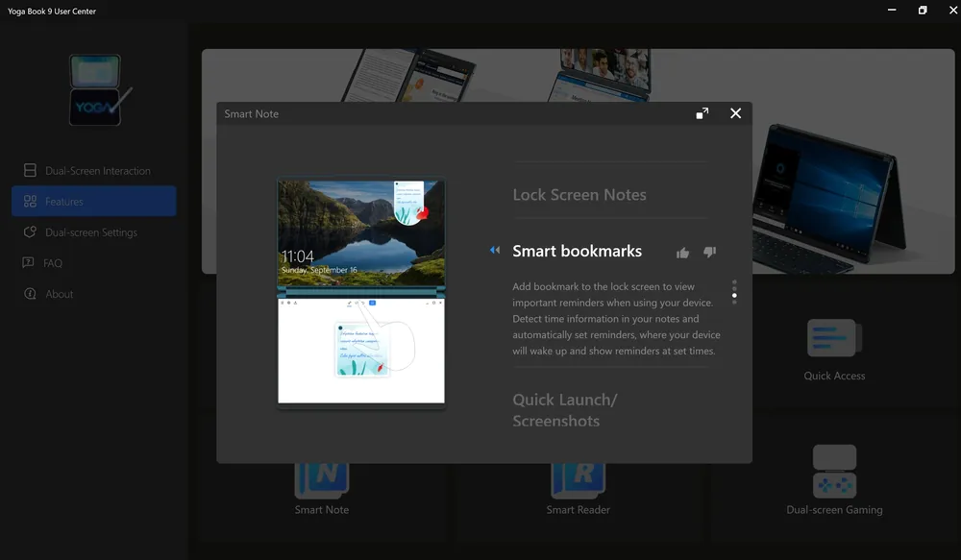Select Lock Screen Notes heading
Image resolution: width=961 pixels, height=560 pixels.
click(x=579, y=195)
